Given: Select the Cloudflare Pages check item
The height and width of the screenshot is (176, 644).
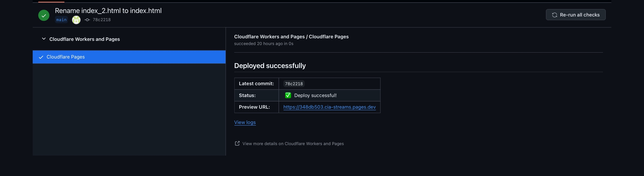Looking at the screenshot, I should tap(129, 57).
